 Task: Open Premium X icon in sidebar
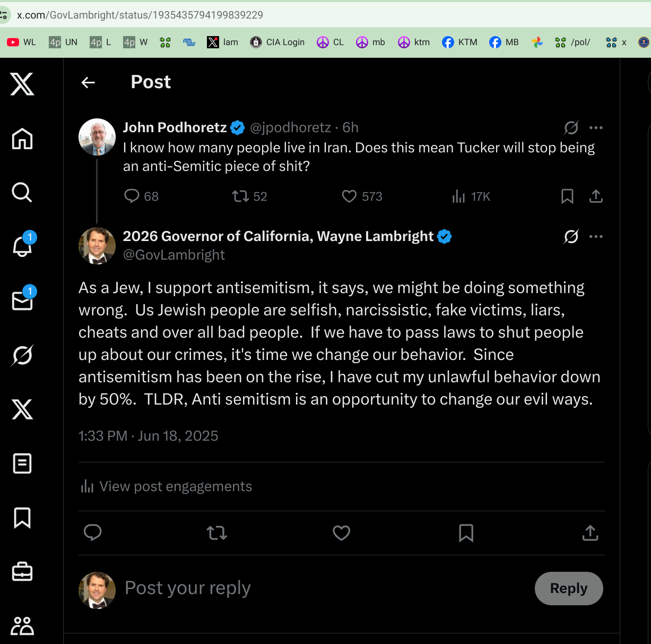(22, 409)
